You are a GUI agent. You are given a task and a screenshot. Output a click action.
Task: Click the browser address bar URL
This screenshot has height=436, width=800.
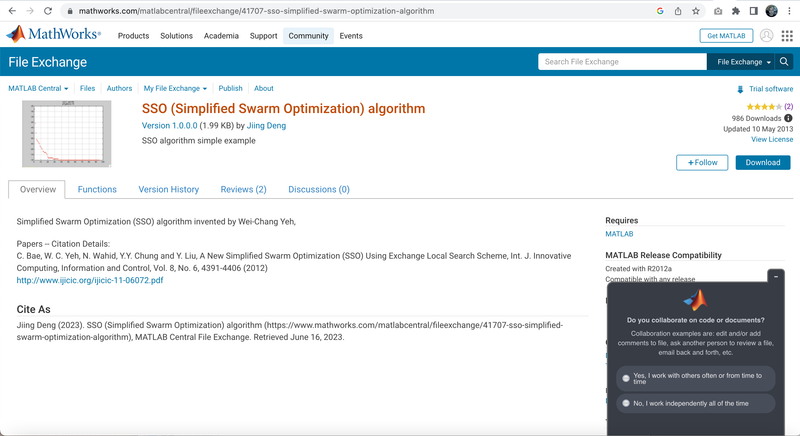tap(256, 11)
